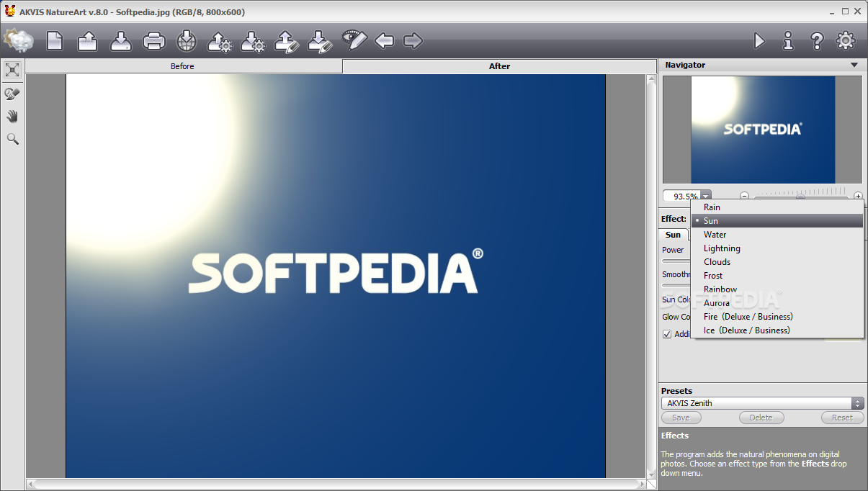The image size is (868, 491).
Task: Choose Clouds from the effect list
Action: tap(777, 262)
